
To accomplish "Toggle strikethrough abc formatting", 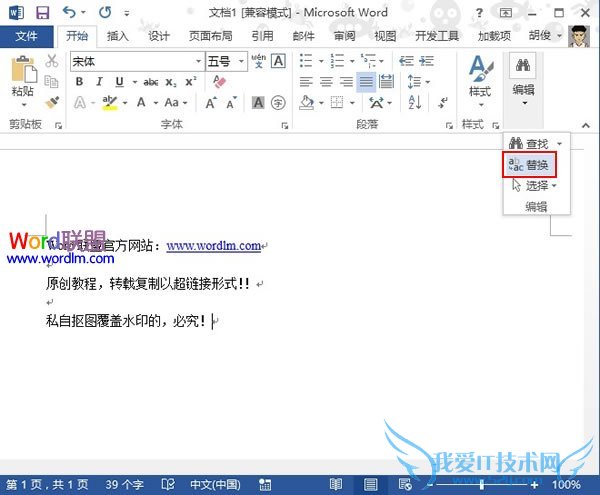I will coord(151,82).
